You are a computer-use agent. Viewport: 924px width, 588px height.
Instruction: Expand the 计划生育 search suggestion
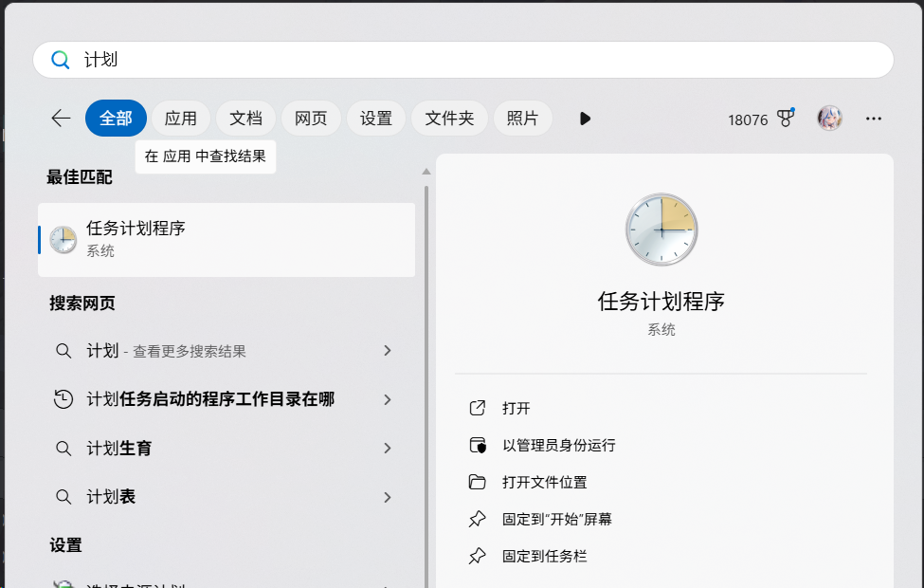click(388, 448)
